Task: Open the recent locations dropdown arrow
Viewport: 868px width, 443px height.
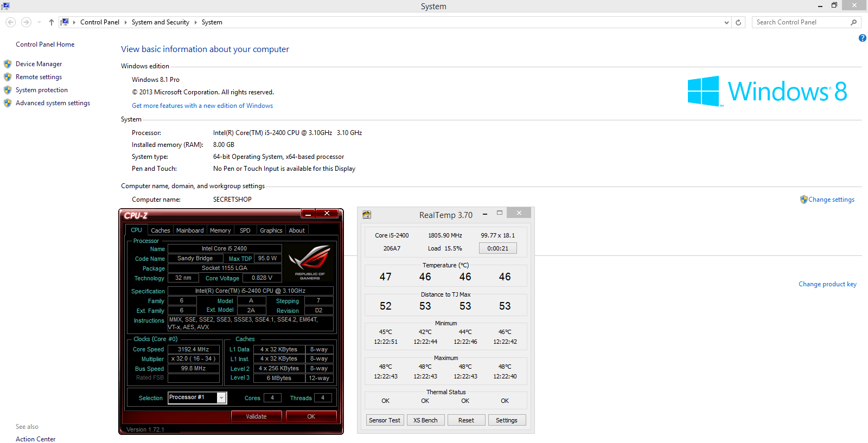Action: [x=39, y=22]
